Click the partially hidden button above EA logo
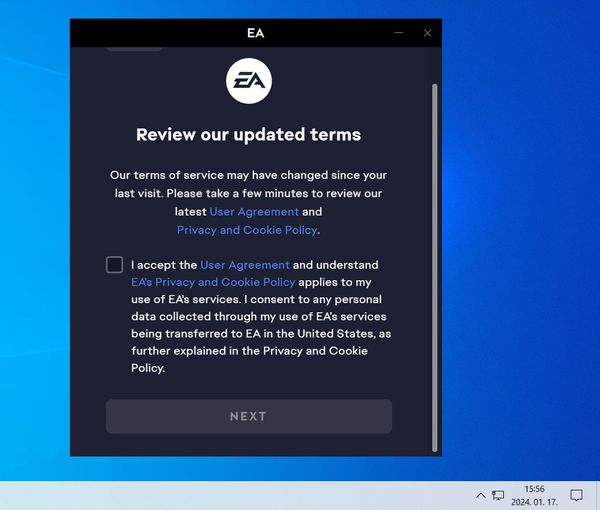The width and height of the screenshot is (600, 510). [x=134, y=48]
